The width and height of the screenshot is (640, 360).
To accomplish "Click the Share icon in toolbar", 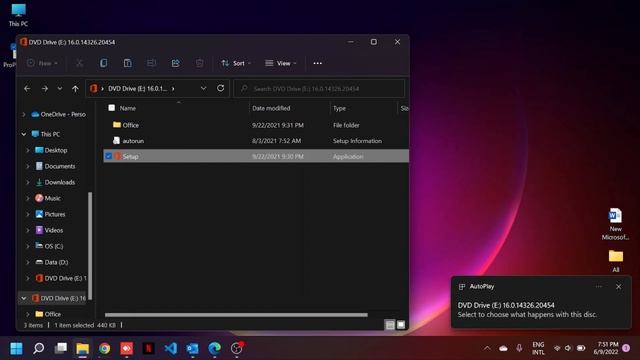I will click(176, 63).
